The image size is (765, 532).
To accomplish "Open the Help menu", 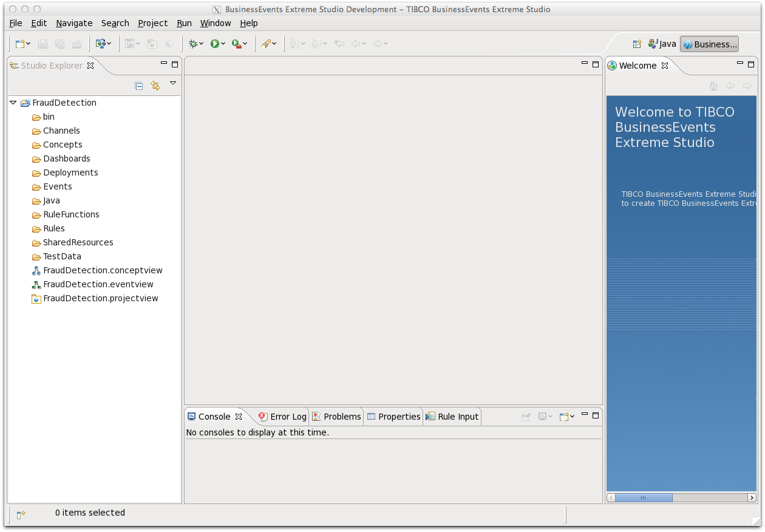I will pyautogui.click(x=249, y=23).
